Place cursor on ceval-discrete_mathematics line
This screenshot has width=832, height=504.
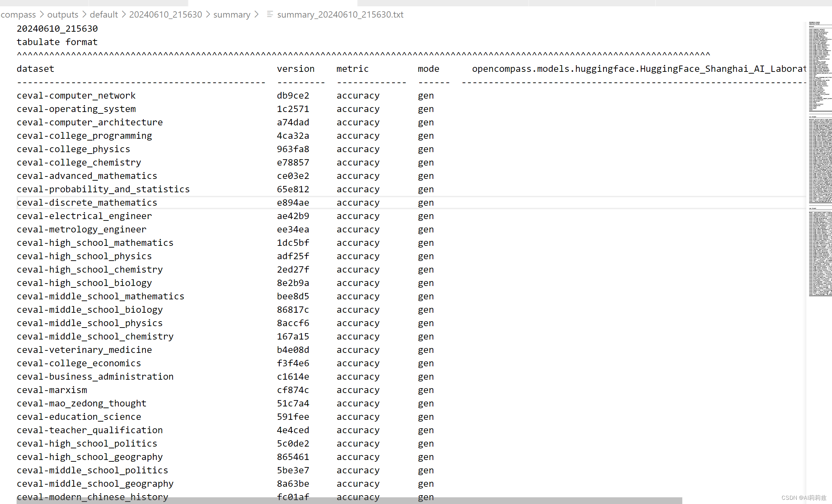click(87, 203)
